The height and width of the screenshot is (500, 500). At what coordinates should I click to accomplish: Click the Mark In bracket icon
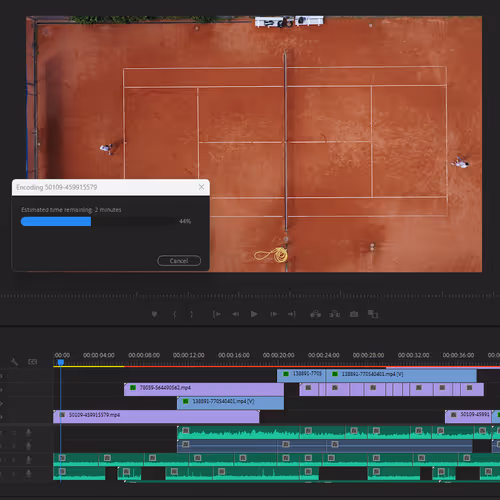[x=174, y=314]
